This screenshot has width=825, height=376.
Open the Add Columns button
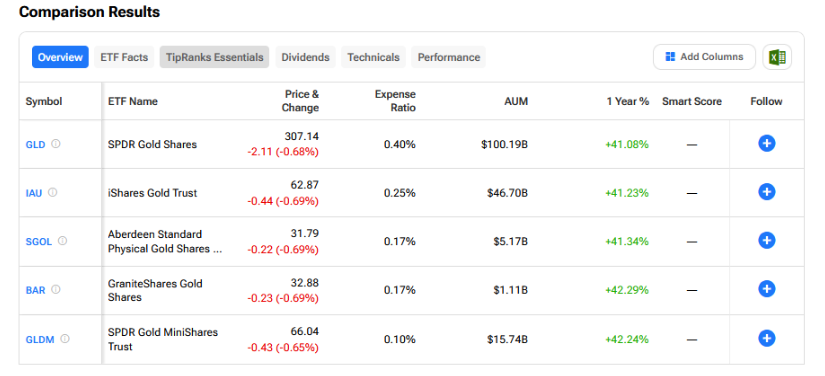[704, 57]
